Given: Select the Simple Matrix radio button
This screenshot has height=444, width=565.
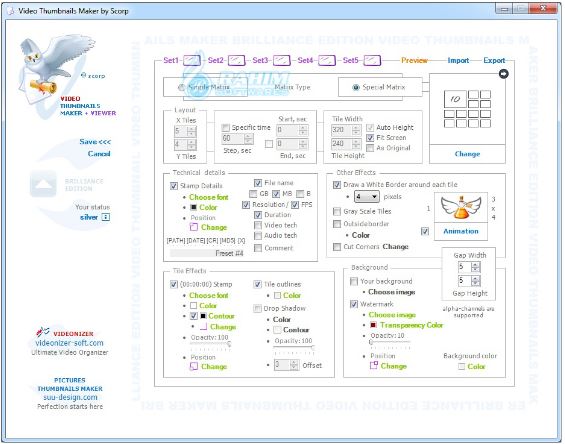Looking at the screenshot, I should pos(182,87).
